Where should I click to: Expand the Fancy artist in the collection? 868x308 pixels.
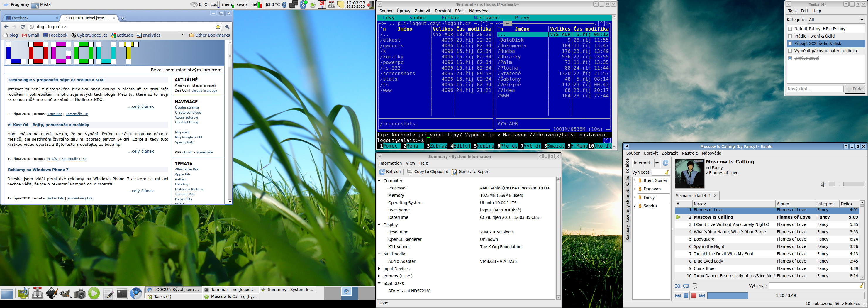coord(635,197)
